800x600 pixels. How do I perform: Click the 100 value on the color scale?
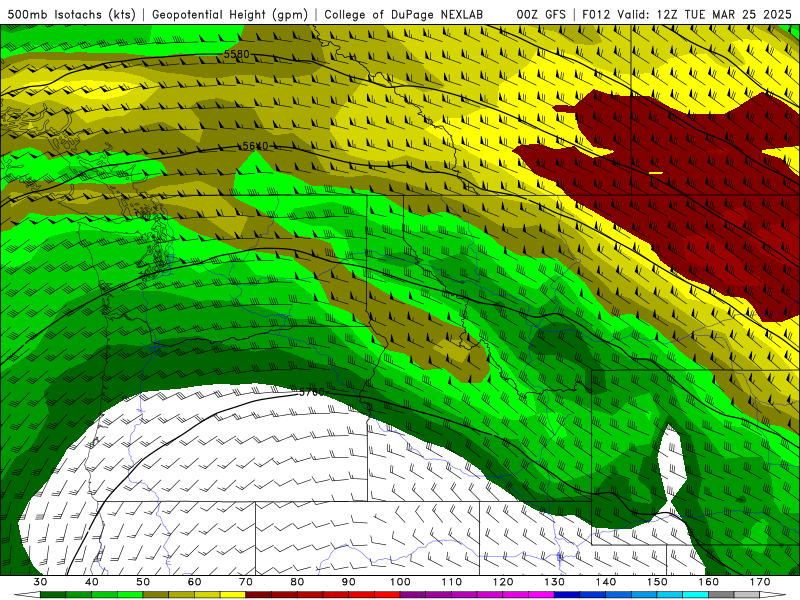tap(401, 582)
